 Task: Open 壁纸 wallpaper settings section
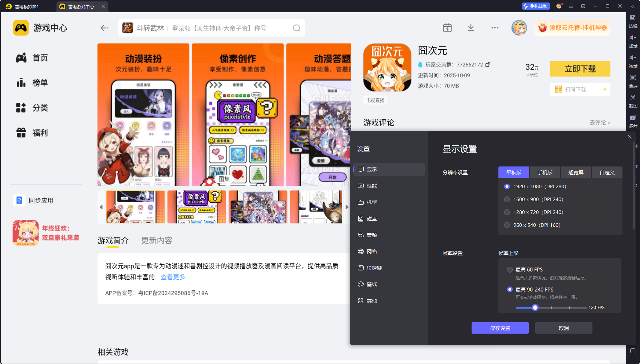click(x=389, y=284)
